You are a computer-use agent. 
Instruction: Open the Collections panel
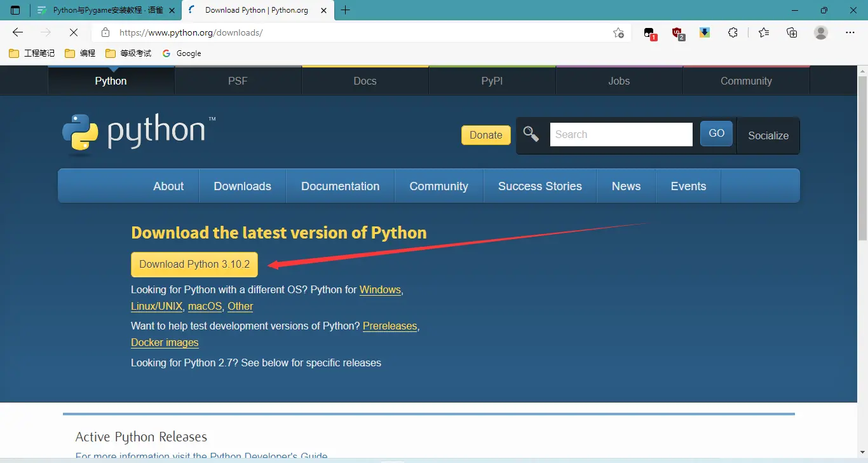pyautogui.click(x=792, y=32)
